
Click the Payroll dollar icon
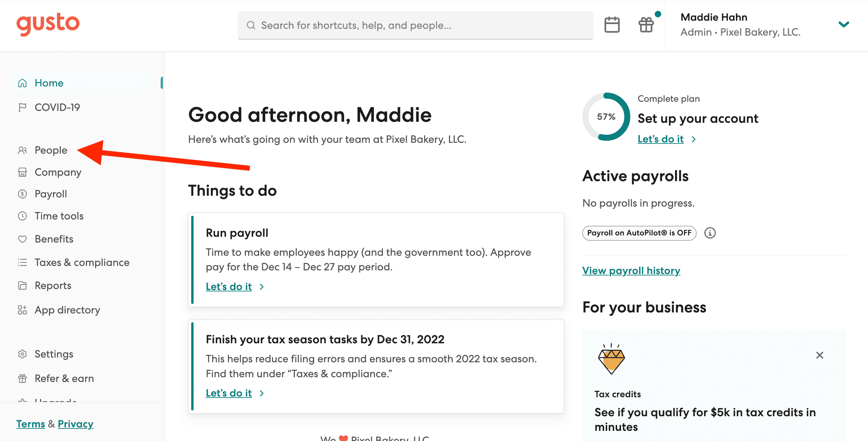22,194
